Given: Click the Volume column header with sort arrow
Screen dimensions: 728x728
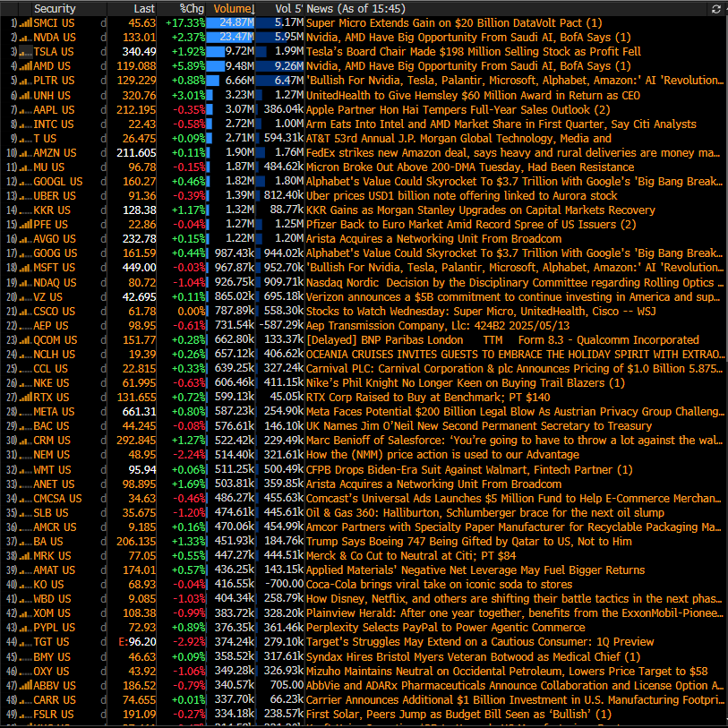Looking at the screenshot, I should (234, 9).
